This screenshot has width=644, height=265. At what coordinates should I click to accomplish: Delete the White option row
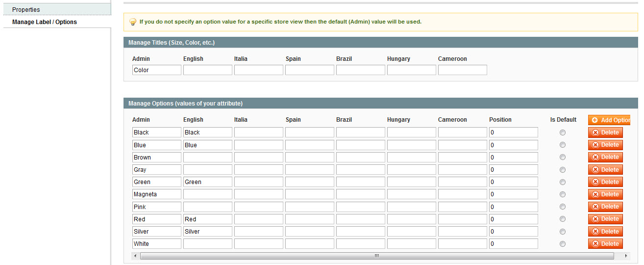[605, 243]
